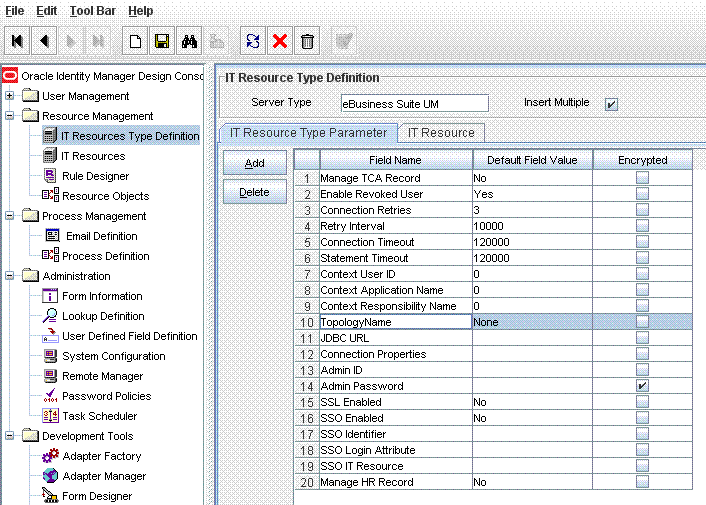706x505 pixels.
Task: Expand the User Management folder
Action: [9, 95]
